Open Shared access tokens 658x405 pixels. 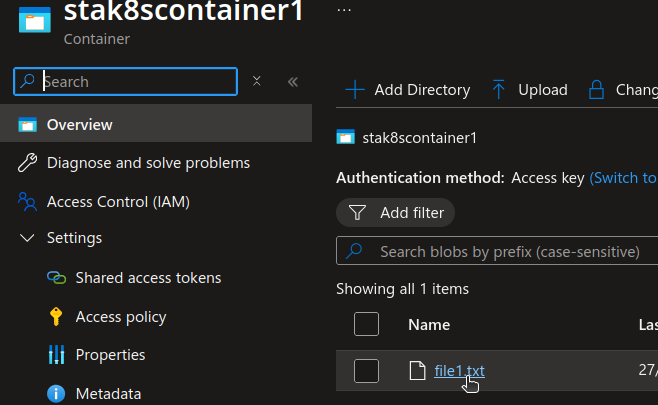(148, 278)
